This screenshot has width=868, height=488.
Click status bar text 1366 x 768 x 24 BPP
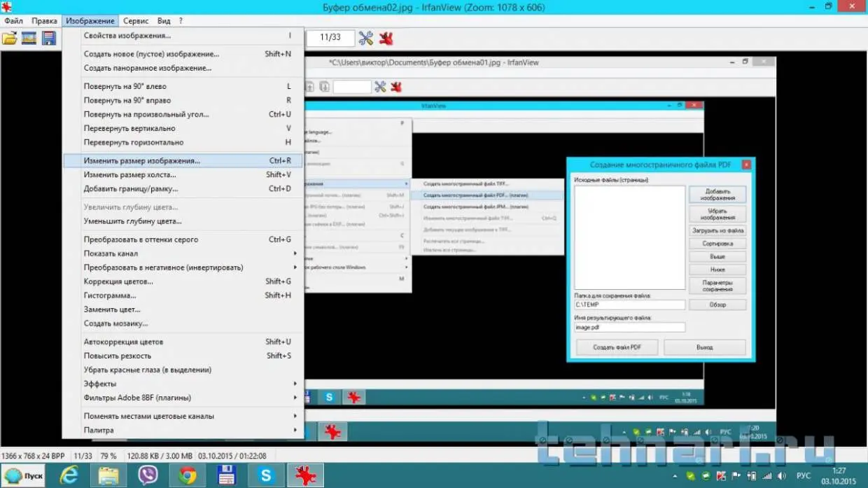click(x=34, y=456)
